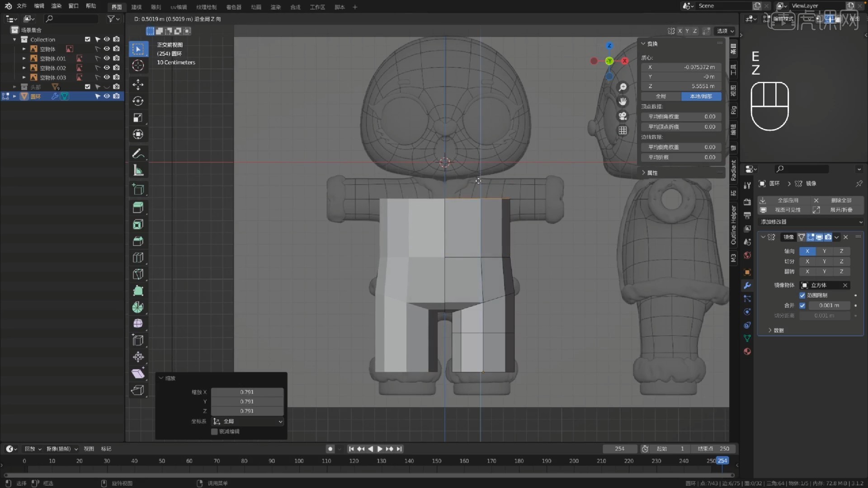Choose the Knife tool
Screen dimensions: 868x488
point(138,274)
